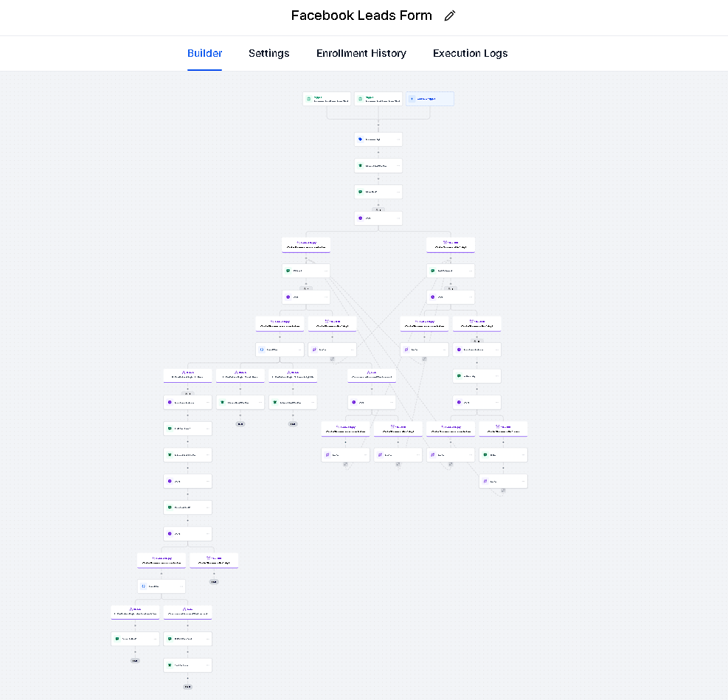Click the green icon on the node directly below the tag node
728x700 pixels.
click(360, 166)
